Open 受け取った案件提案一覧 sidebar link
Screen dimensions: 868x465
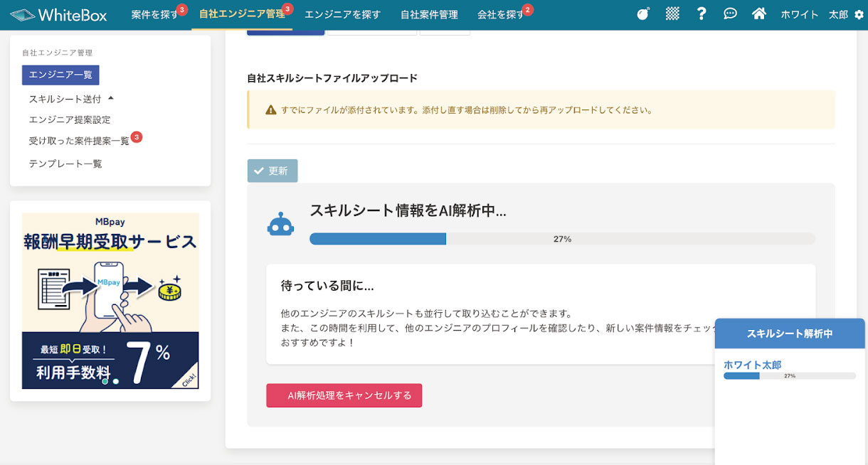[x=79, y=141]
